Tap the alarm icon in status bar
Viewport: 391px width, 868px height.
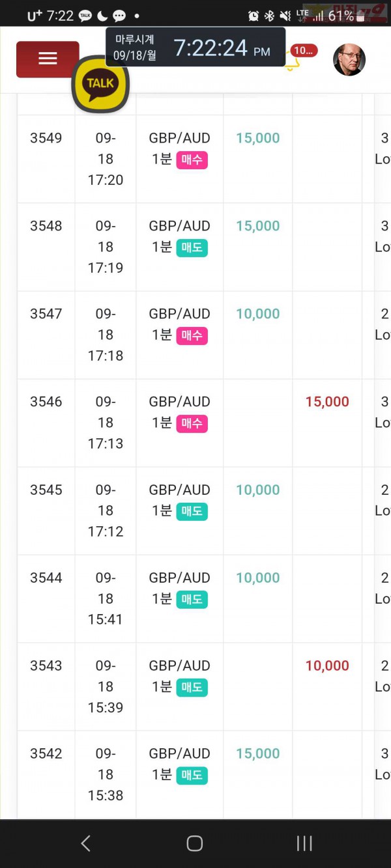pyautogui.click(x=253, y=16)
